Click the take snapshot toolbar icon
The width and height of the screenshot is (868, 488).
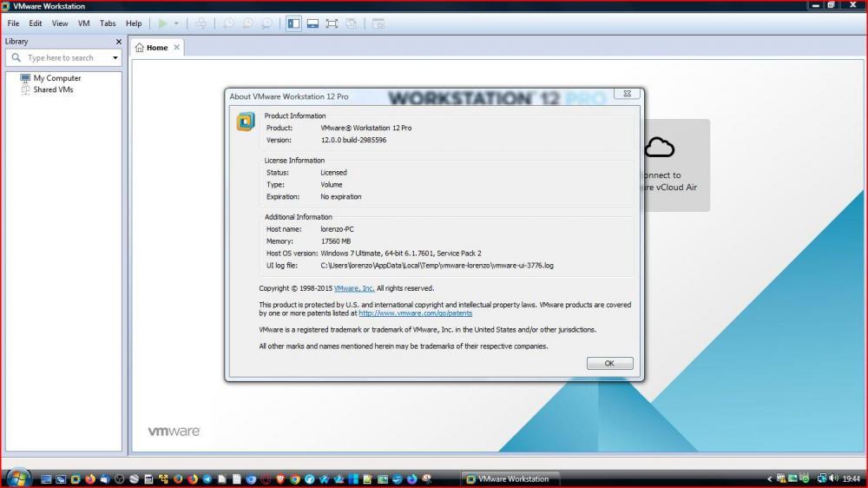229,23
